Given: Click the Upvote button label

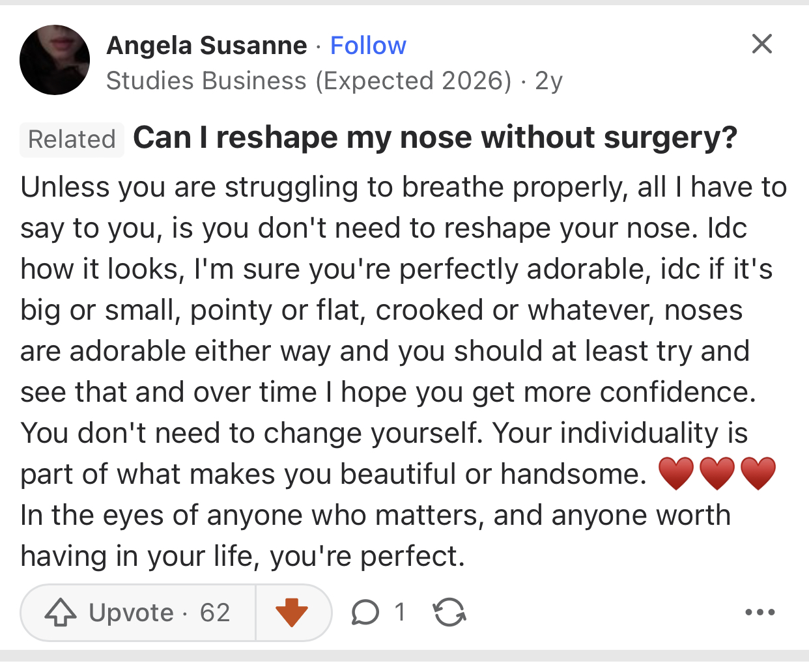Looking at the screenshot, I should click(132, 613).
